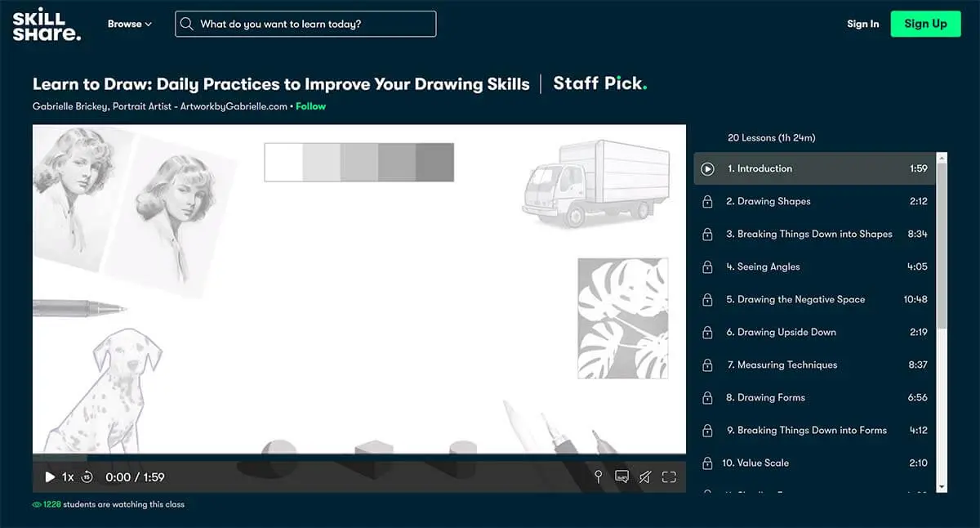The image size is (980, 528).
Task: Click the search field 'What do you want to learn today?'
Action: [305, 24]
